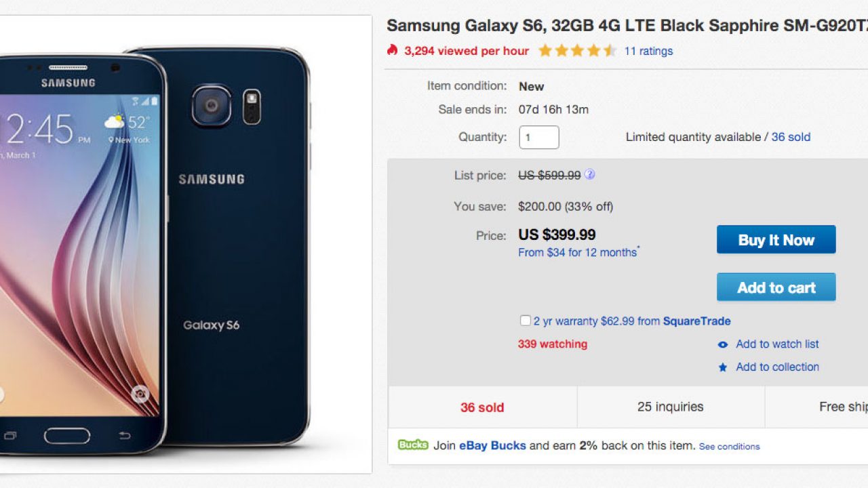868x488 pixels.
Task: Open the eBay Bucks link
Action: click(492, 446)
